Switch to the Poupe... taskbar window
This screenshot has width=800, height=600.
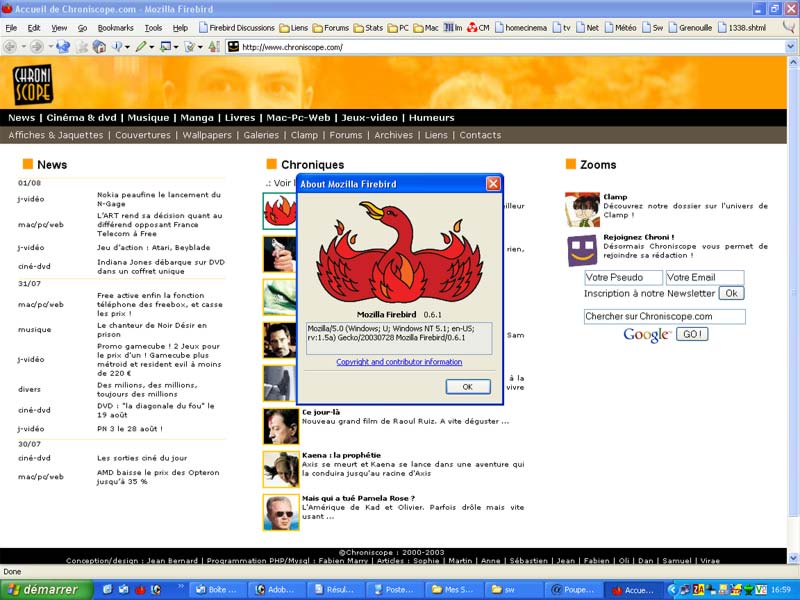coord(574,590)
